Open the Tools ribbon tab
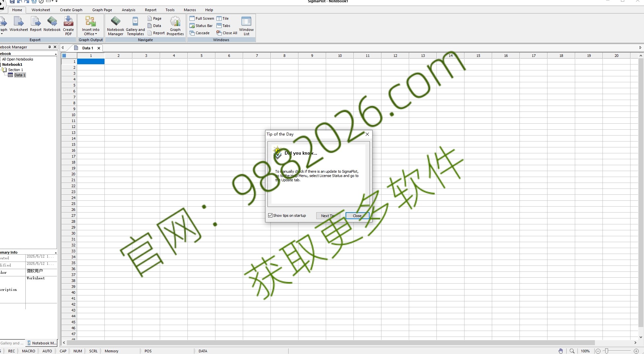Screen dimensions: 644x354 170,10
